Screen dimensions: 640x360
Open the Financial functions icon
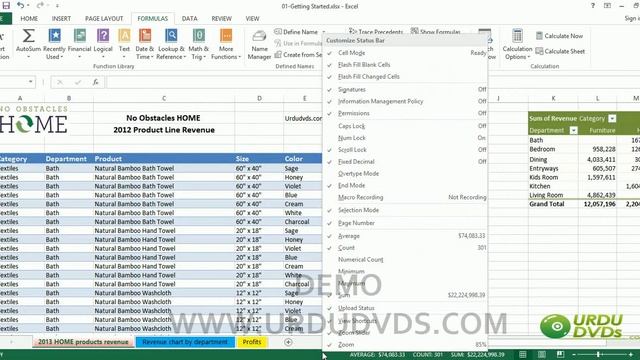[80, 36]
